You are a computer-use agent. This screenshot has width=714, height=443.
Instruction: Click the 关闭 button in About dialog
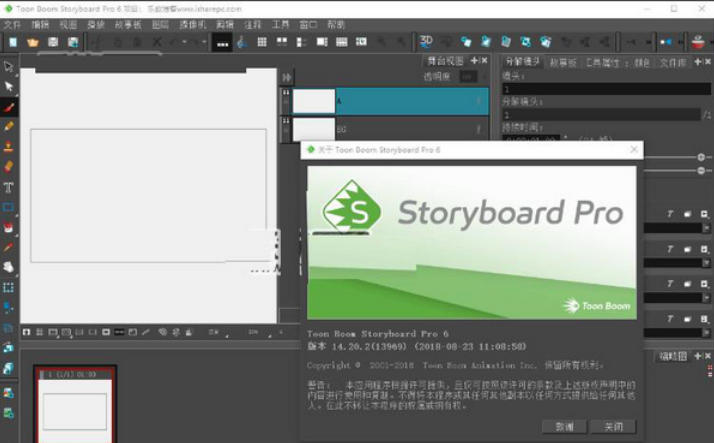[x=613, y=426]
